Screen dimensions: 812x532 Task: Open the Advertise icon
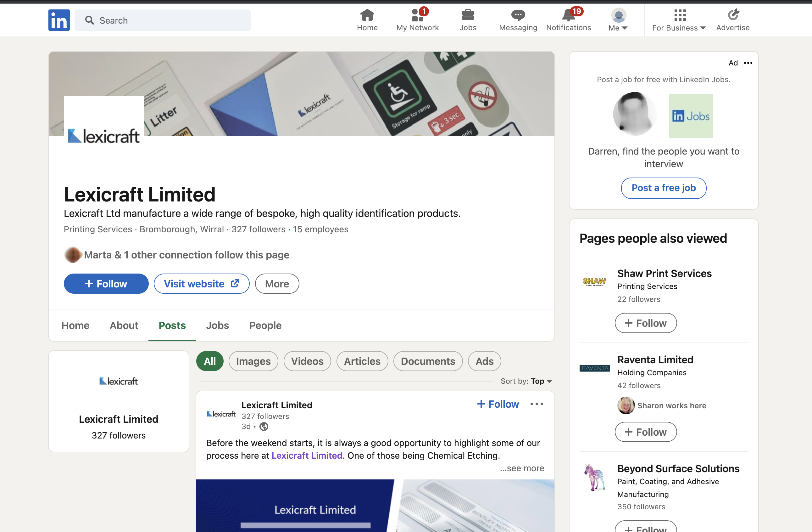(732, 15)
